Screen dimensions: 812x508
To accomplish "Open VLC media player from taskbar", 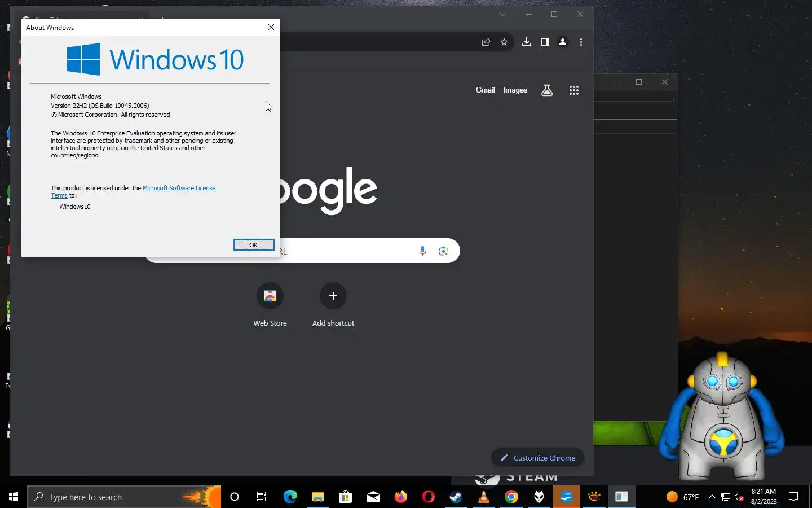I will tap(483, 497).
